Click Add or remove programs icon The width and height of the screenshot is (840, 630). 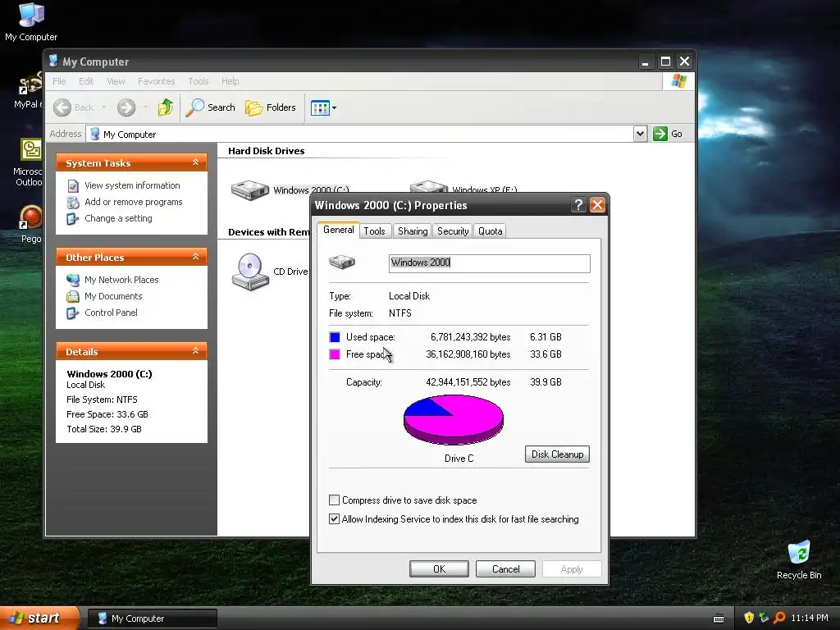pos(73,202)
